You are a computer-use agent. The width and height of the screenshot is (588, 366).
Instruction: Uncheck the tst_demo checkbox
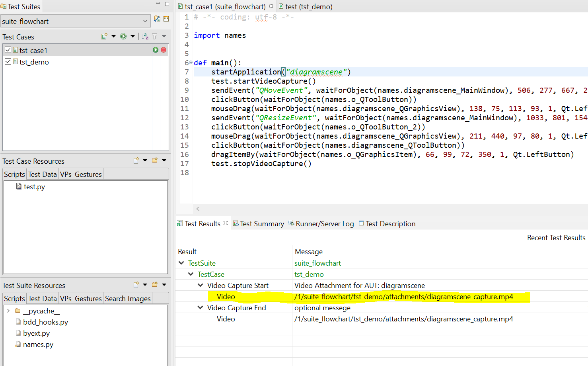coord(7,62)
